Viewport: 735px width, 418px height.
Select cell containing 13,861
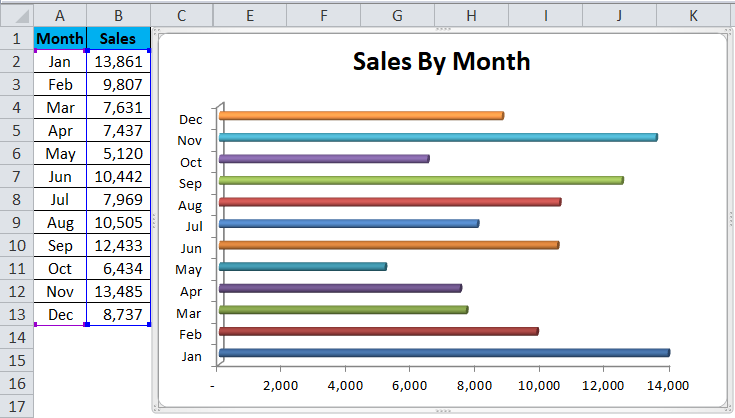(x=118, y=61)
